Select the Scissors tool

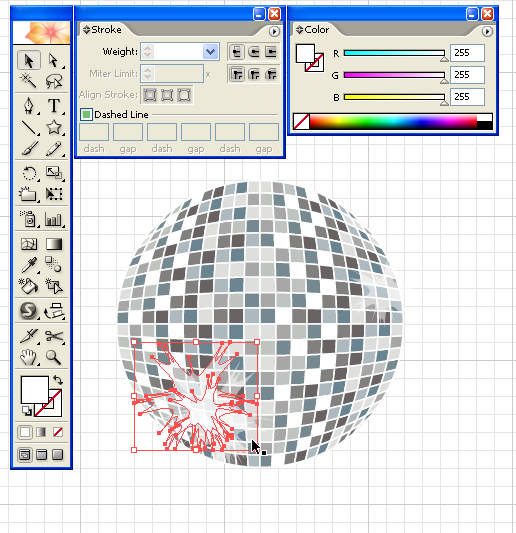pyautogui.click(x=54, y=336)
